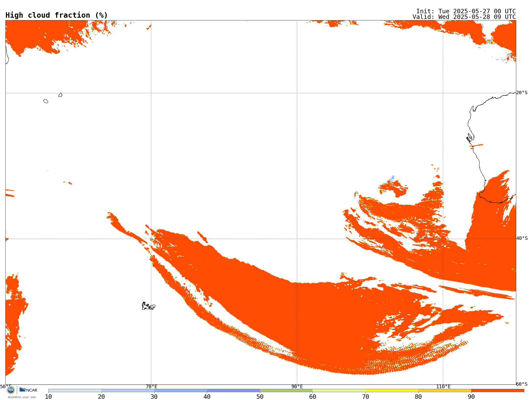This screenshot has height=400, width=532.
Task: Click the 40°S latitude label
Action: (x=522, y=238)
